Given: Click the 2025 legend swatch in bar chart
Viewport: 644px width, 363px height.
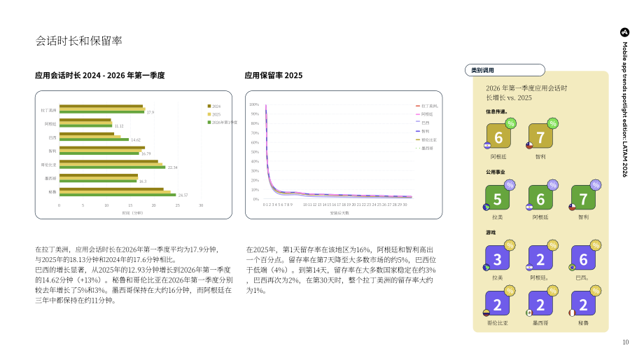Looking at the screenshot, I should tap(209, 114).
